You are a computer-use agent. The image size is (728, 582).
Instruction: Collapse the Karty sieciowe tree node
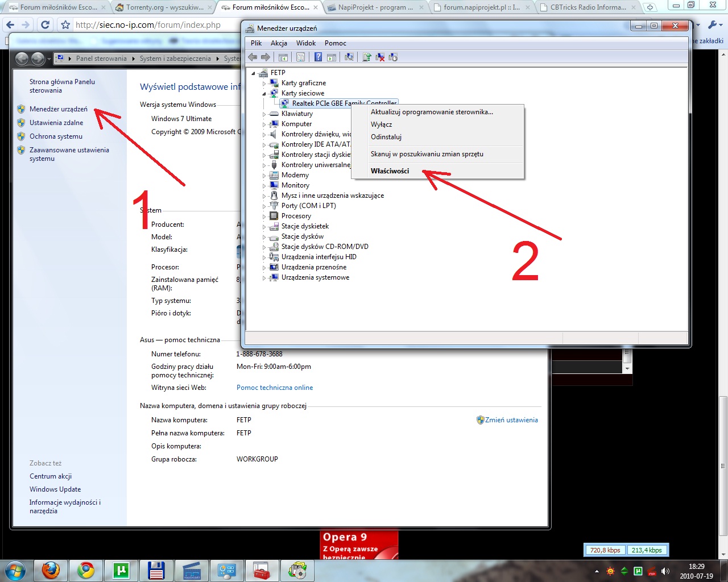264,93
